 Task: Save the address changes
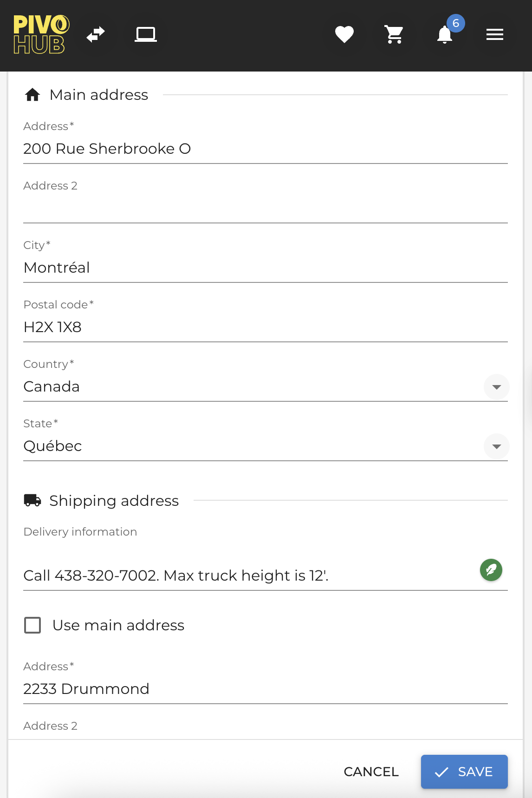pyautogui.click(x=464, y=772)
